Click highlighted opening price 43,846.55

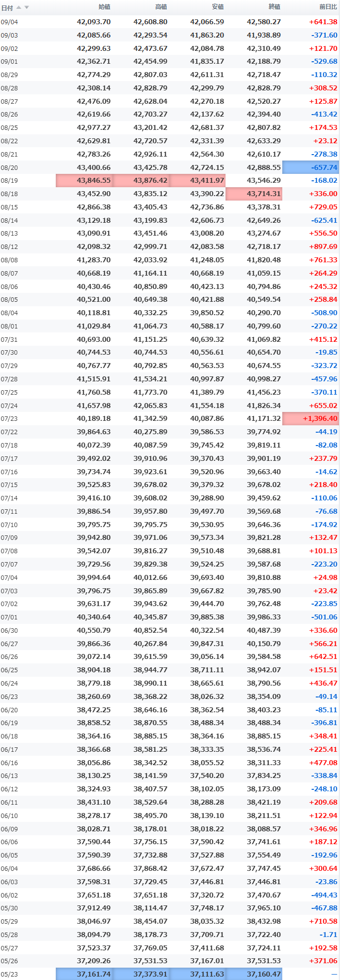(84, 181)
